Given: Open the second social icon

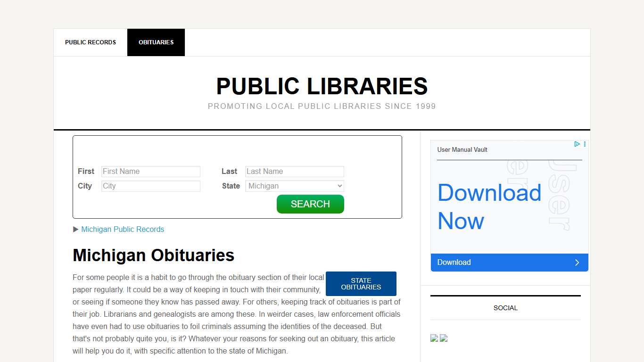Looking at the screenshot, I should (444, 338).
